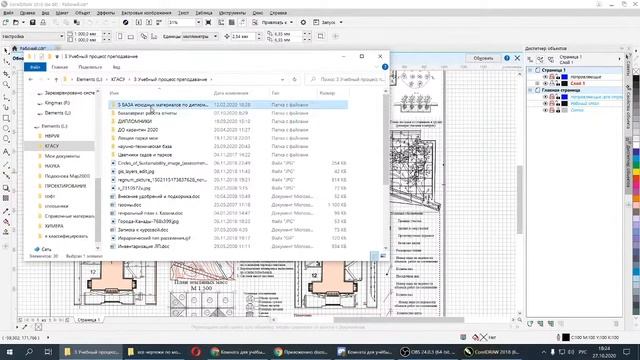Open the Эффекты menu in CorelDRAW
Viewport: 640px width, 360px height.
point(106,13)
